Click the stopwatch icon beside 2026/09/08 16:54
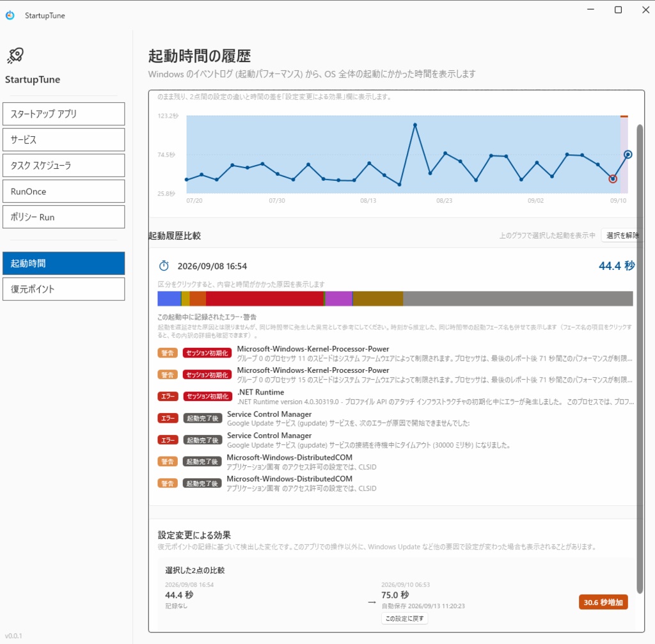 pyautogui.click(x=164, y=265)
